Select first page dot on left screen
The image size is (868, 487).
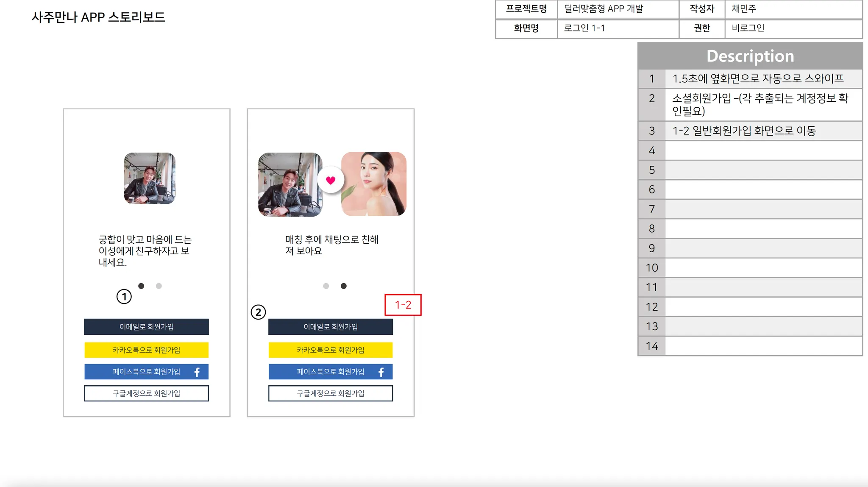tap(141, 286)
